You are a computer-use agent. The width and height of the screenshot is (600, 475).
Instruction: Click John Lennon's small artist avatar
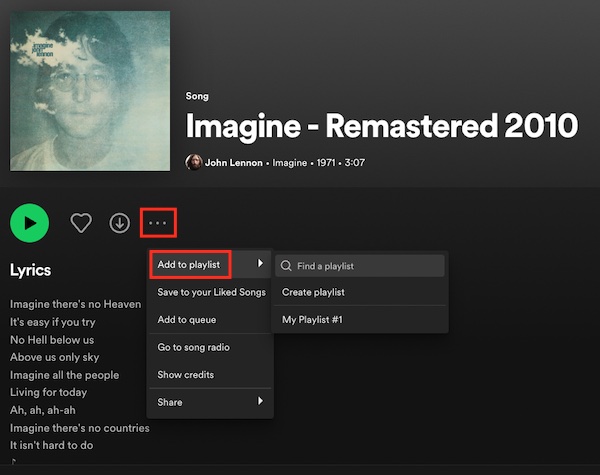click(194, 162)
